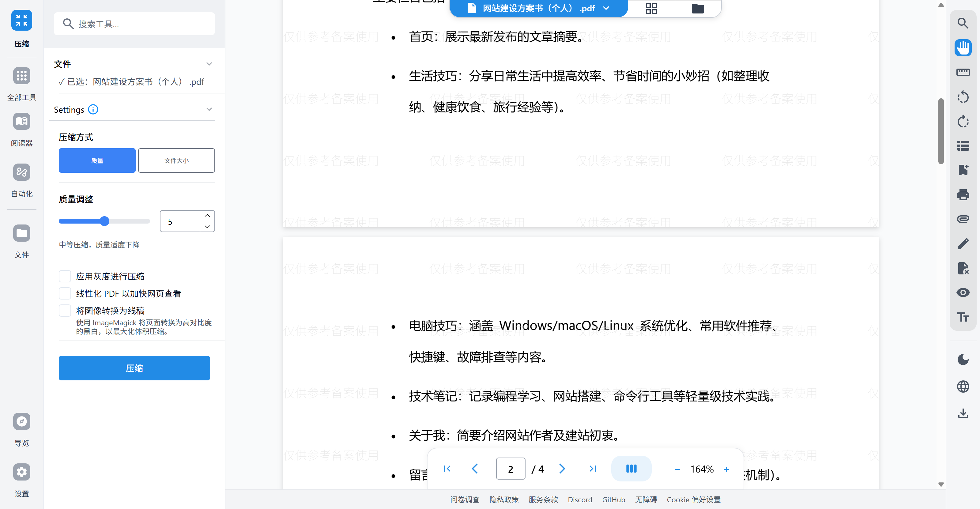Click the 质量调整 slider handle
This screenshot has height=509, width=980.
pos(105,221)
